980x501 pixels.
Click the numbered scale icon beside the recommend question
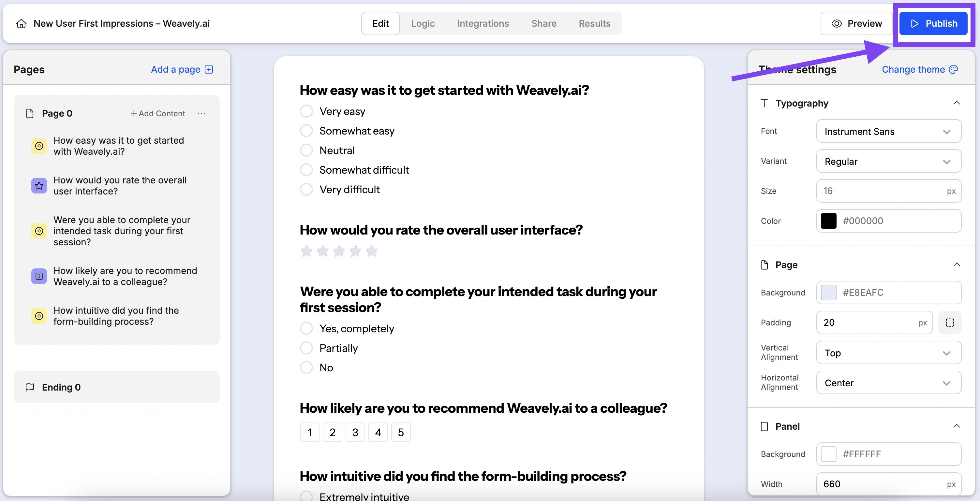point(38,276)
